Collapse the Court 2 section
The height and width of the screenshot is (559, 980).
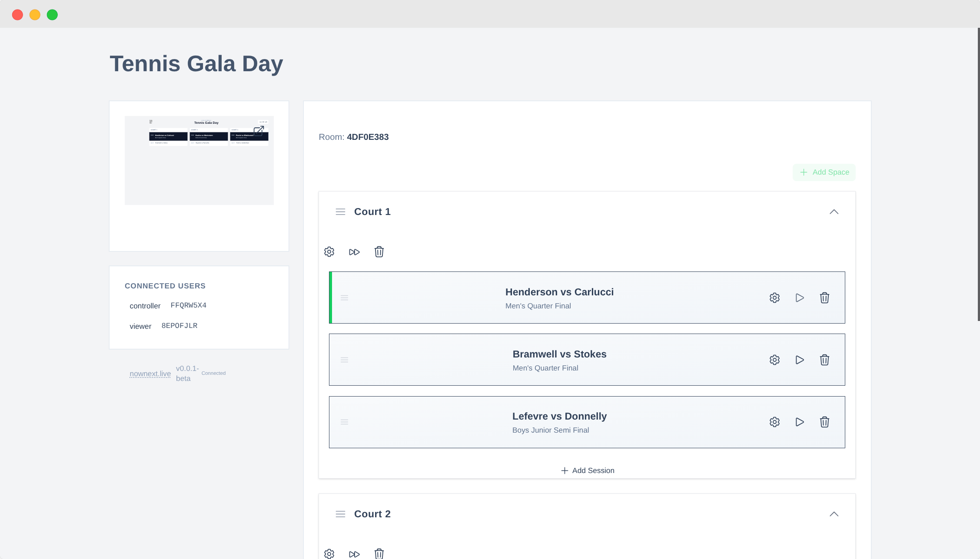(x=834, y=514)
